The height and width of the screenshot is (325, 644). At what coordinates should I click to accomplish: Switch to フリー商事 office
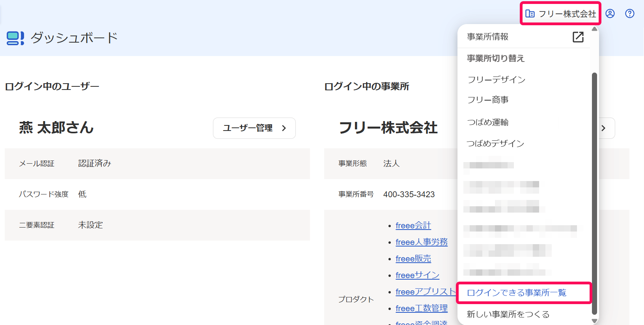click(488, 100)
